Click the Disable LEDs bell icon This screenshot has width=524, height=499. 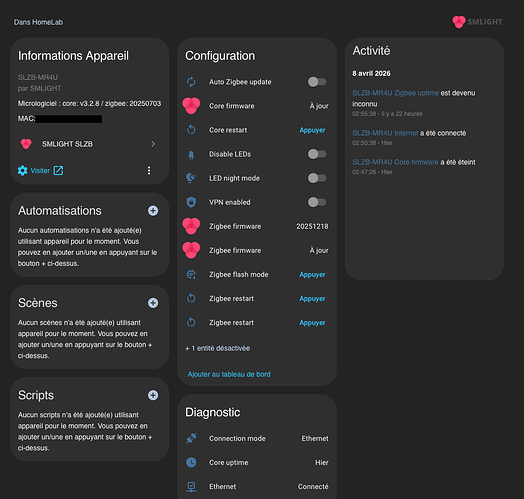191,154
